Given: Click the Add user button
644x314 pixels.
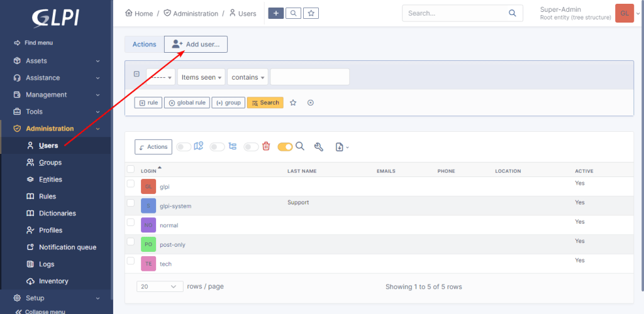Looking at the screenshot, I should 196,44.
